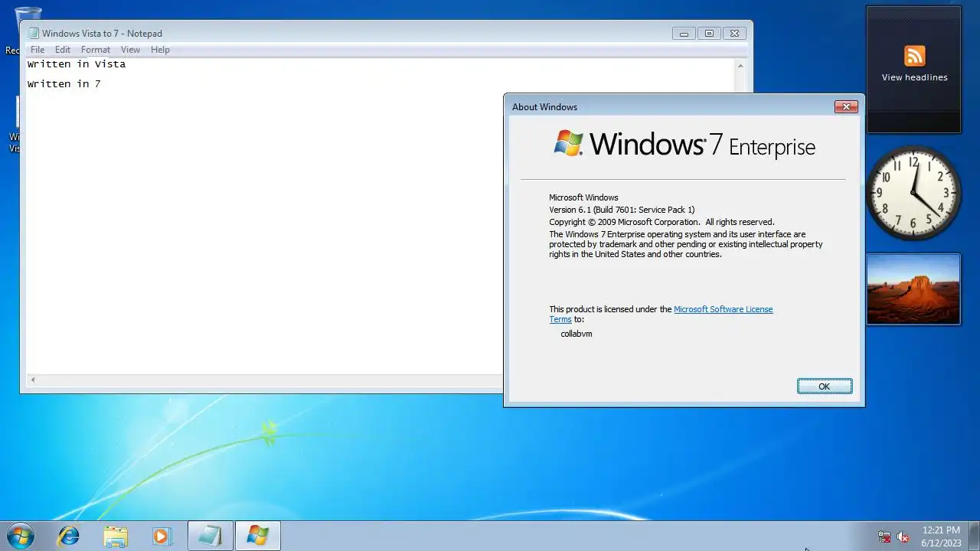Close the About Windows dialog
Screen dimensions: 980x551
[x=846, y=107]
